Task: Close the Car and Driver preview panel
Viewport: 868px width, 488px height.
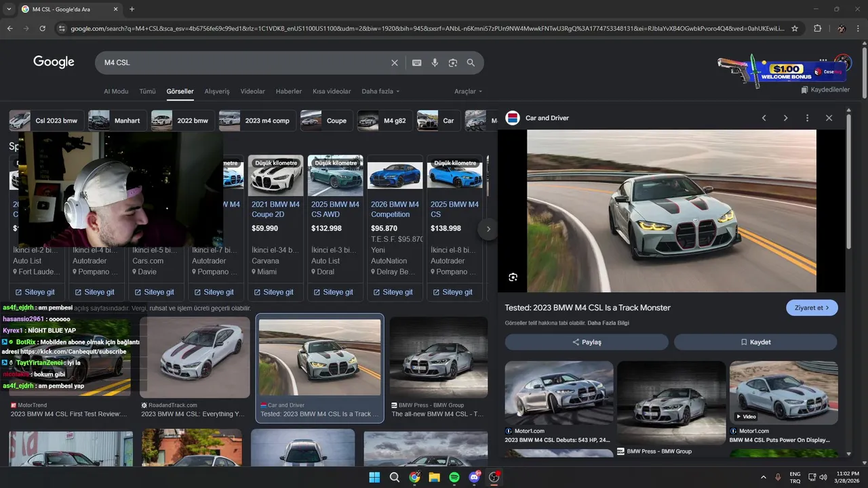Action: click(829, 118)
